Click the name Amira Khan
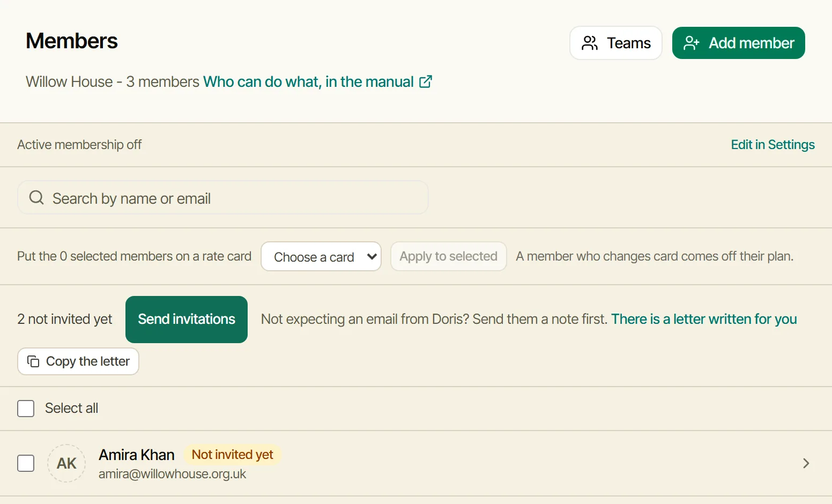The height and width of the screenshot is (504, 832). [137, 455]
